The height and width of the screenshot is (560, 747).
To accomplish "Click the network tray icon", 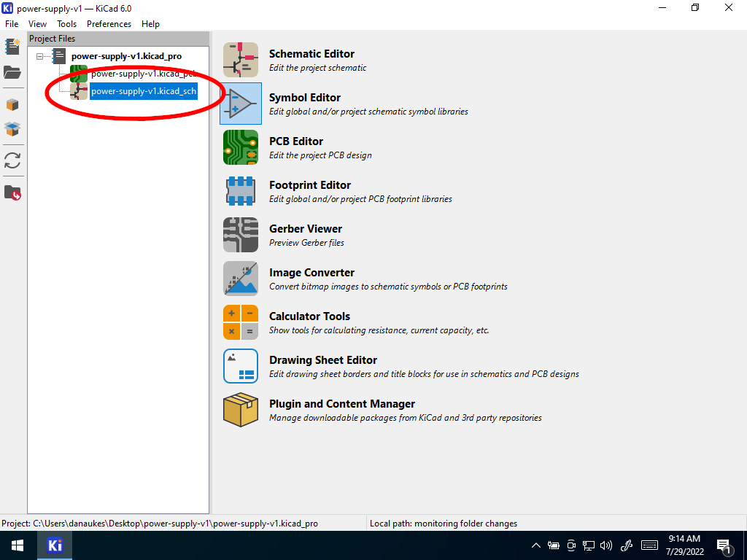I will point(589,545).
